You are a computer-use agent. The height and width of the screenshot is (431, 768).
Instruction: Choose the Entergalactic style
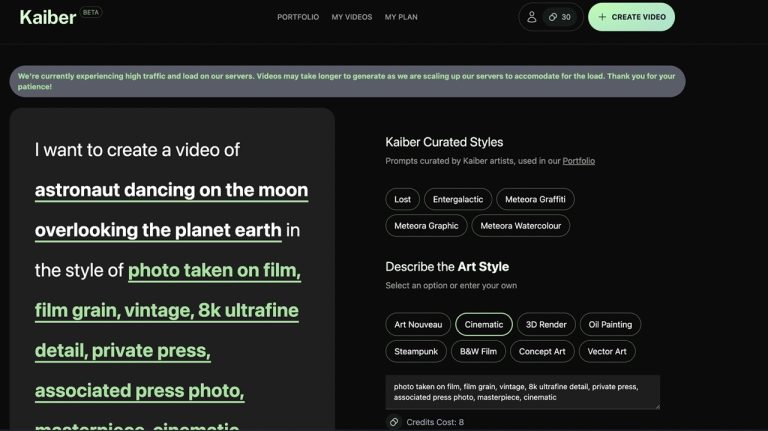click(x=458, y=199)
